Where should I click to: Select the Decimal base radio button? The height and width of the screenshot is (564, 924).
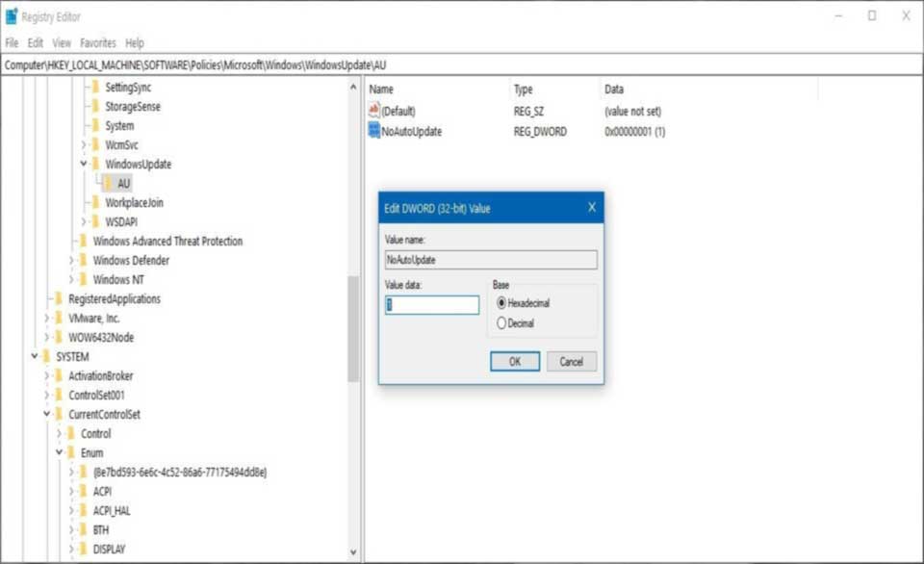(501, 323)
